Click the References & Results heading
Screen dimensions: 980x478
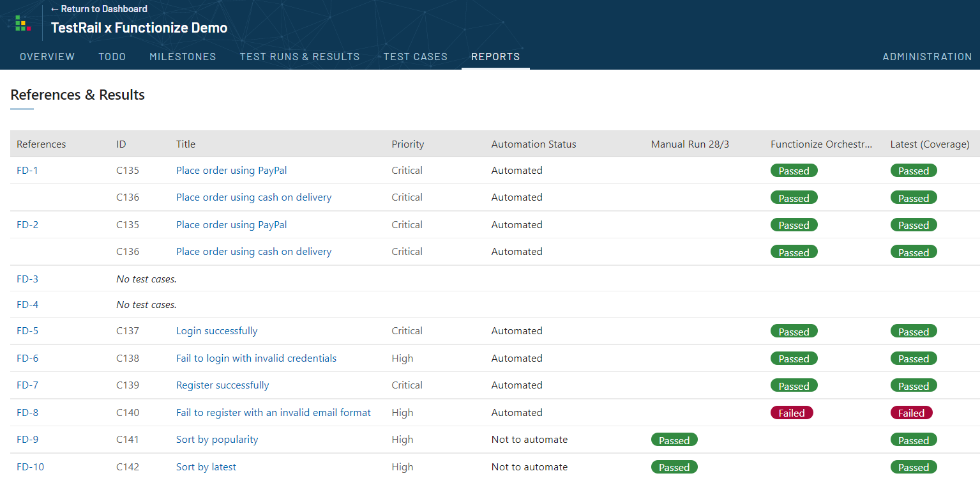pos(78,95)
